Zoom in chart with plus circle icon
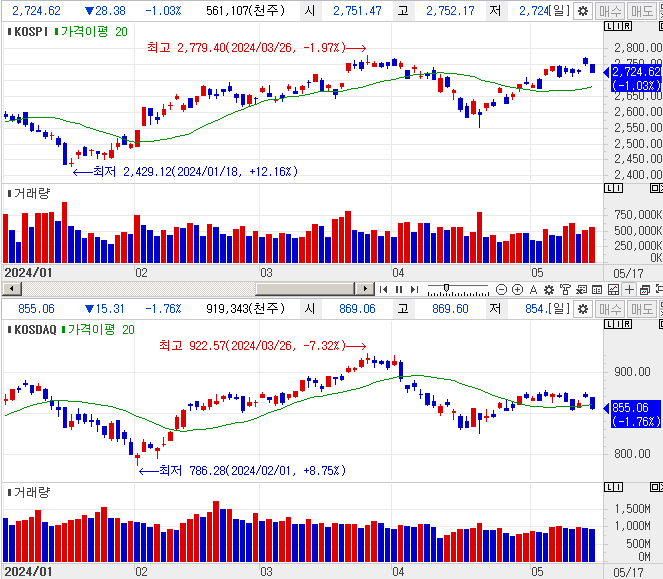The height and width of the screenshot is (579, 663). 517,290
